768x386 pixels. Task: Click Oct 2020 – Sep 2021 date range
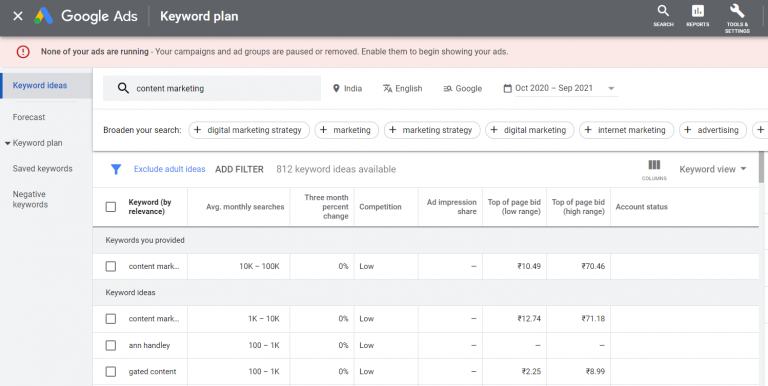point(554,88)
